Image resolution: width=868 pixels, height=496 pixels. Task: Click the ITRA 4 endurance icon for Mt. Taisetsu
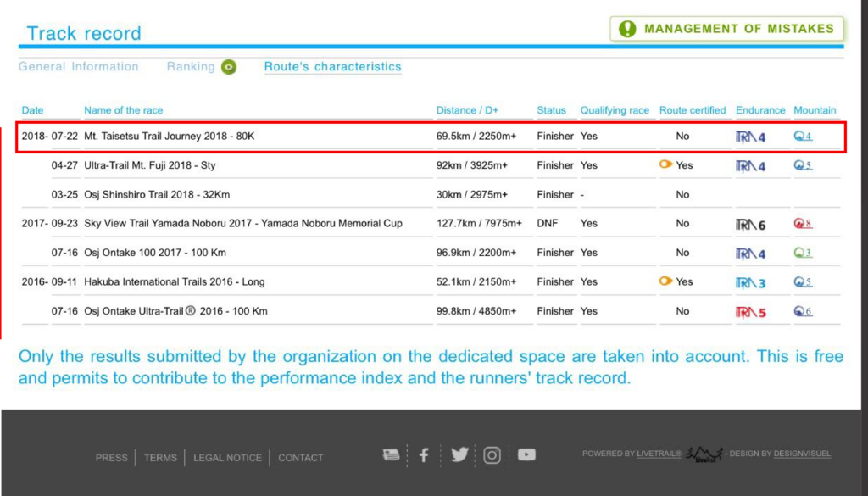751,137
